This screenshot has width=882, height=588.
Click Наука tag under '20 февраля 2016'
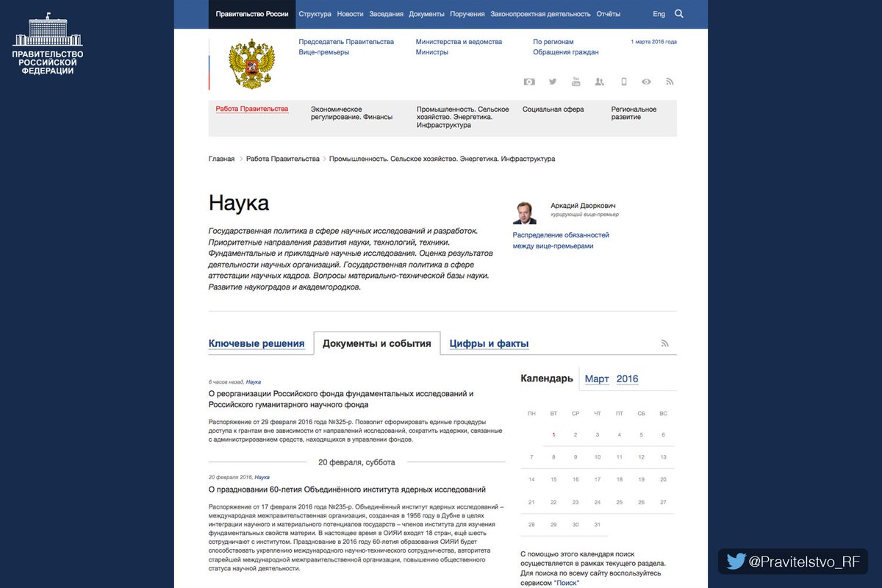coord(262,477)
